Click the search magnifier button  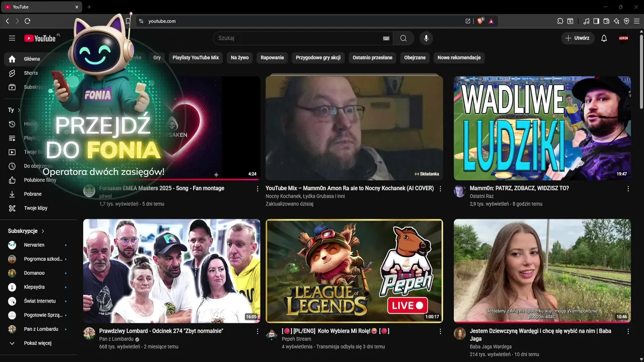click(x=404, y=38)
